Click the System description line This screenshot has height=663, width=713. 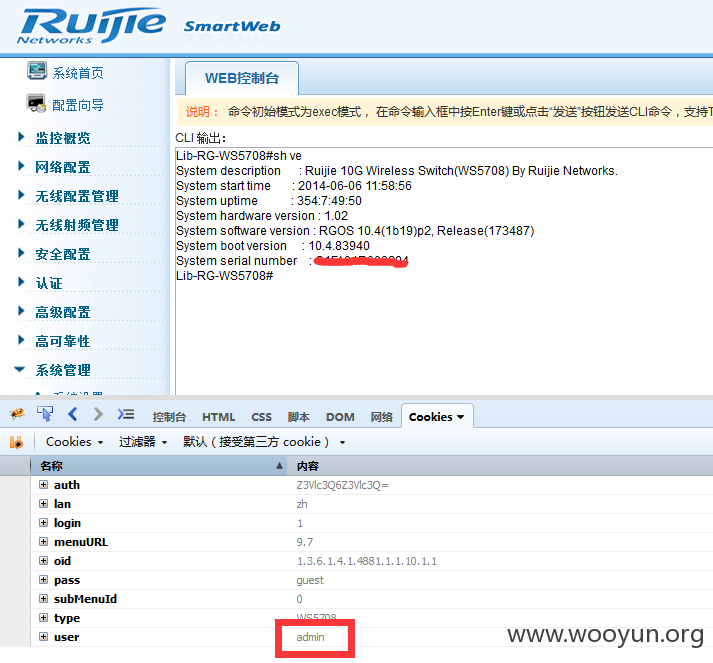point(397,171)
